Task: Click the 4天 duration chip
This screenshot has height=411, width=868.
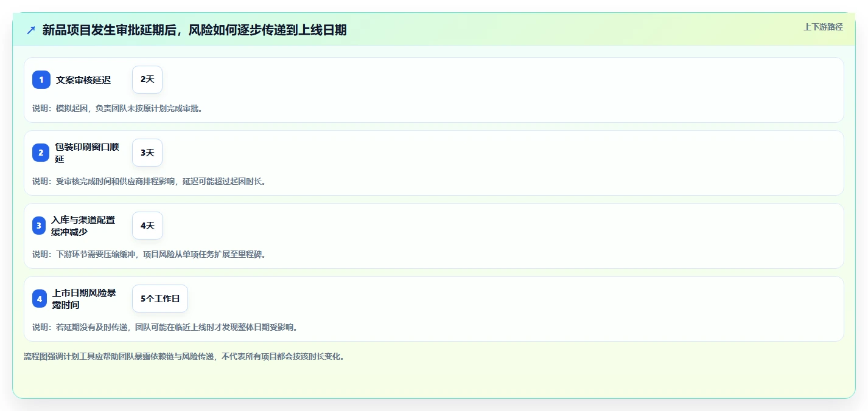Action: (x=147, y=226)
